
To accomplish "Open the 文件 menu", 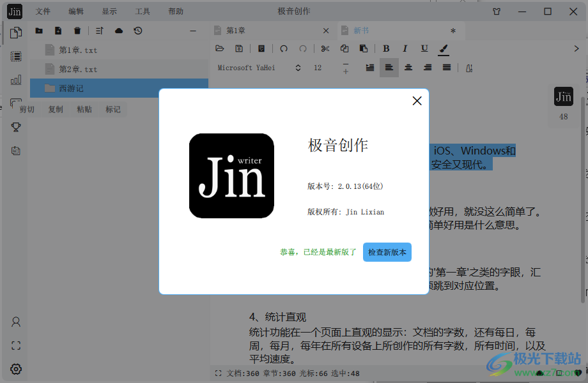I will pos(43,11).
